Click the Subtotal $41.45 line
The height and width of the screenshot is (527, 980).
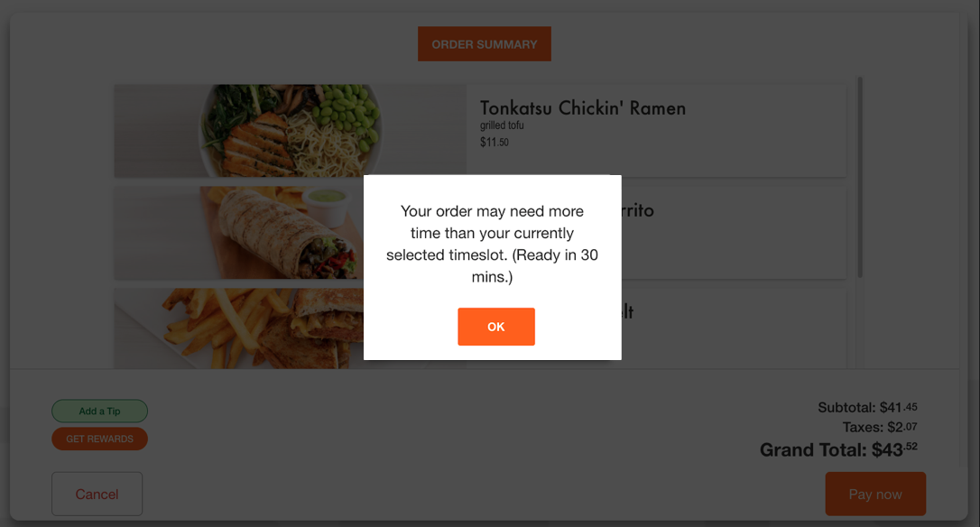click(867, 407)
